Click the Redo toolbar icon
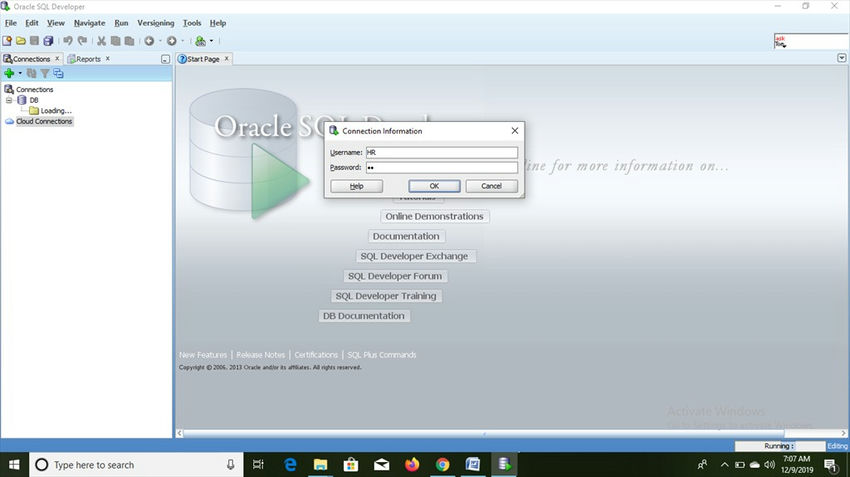 82,41
